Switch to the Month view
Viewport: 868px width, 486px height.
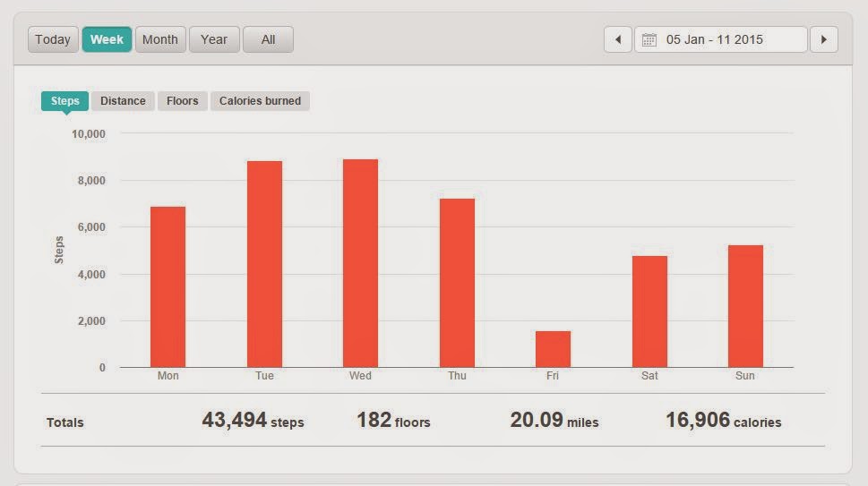tap(160, 39)
